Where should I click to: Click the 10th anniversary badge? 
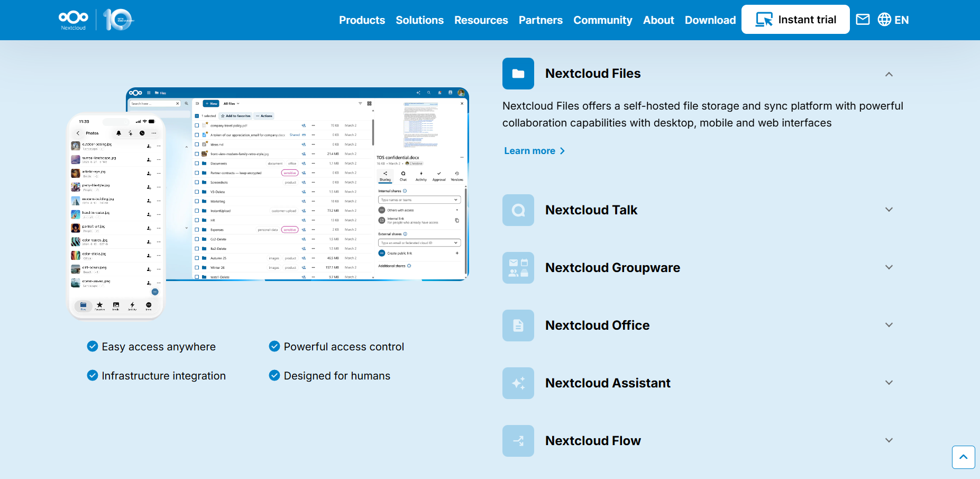[x=118, y=20]
